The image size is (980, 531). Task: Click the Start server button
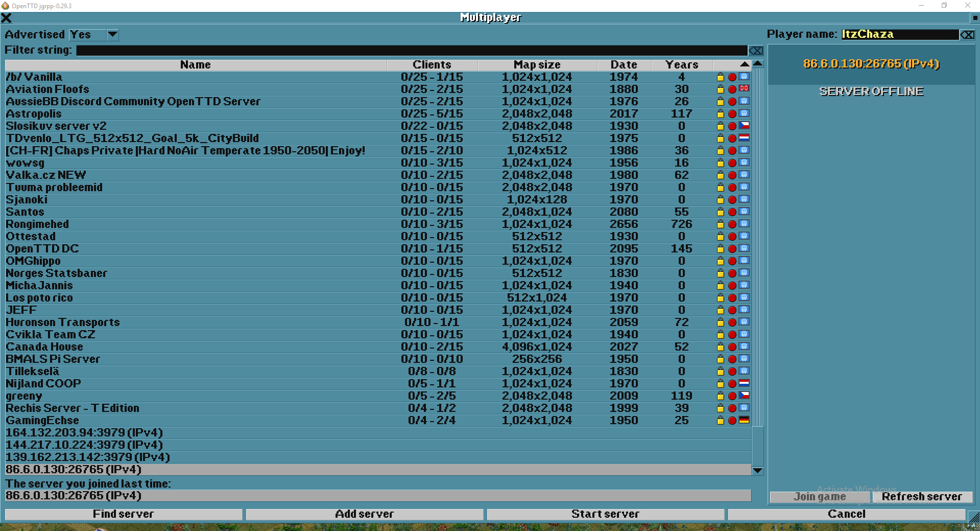tap(606, 514)
